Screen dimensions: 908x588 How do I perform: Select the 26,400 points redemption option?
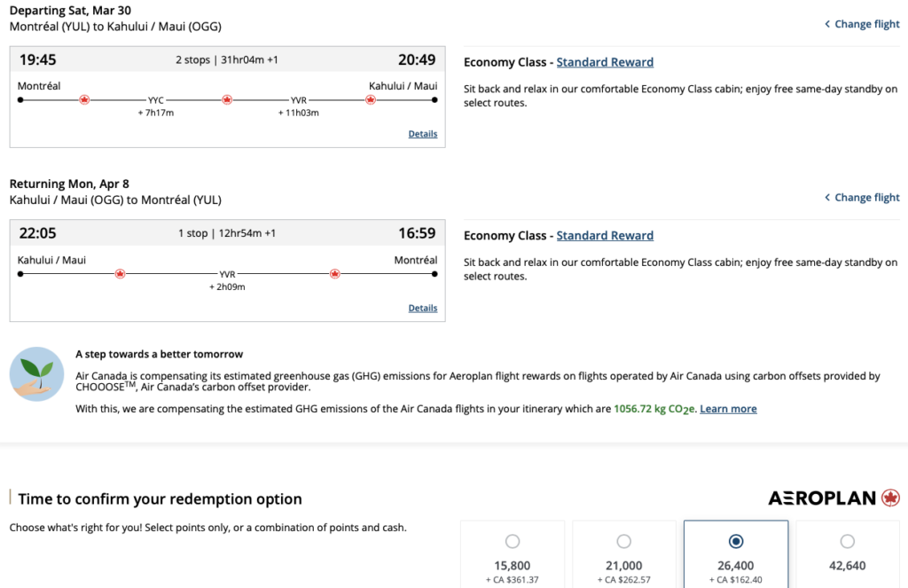[x=735, y=541]
